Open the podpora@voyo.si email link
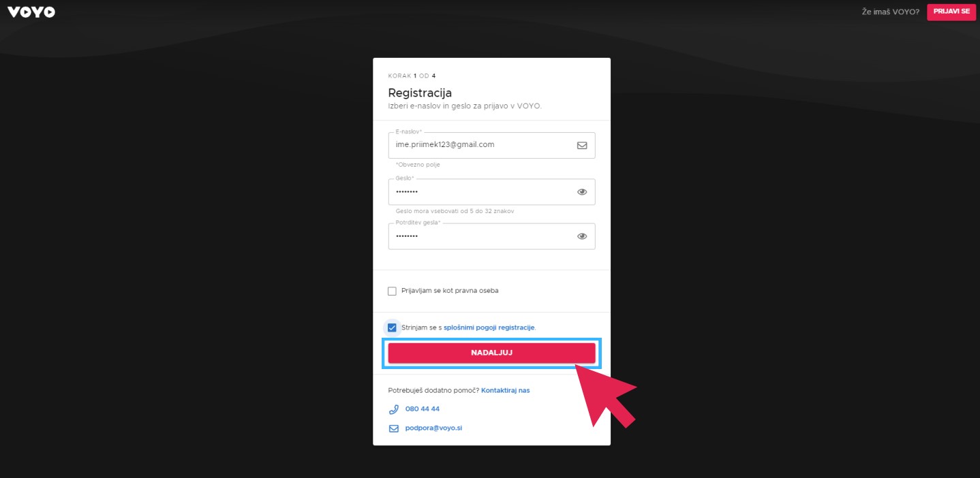This screenshot has height=478, width=980. [433, 428]
